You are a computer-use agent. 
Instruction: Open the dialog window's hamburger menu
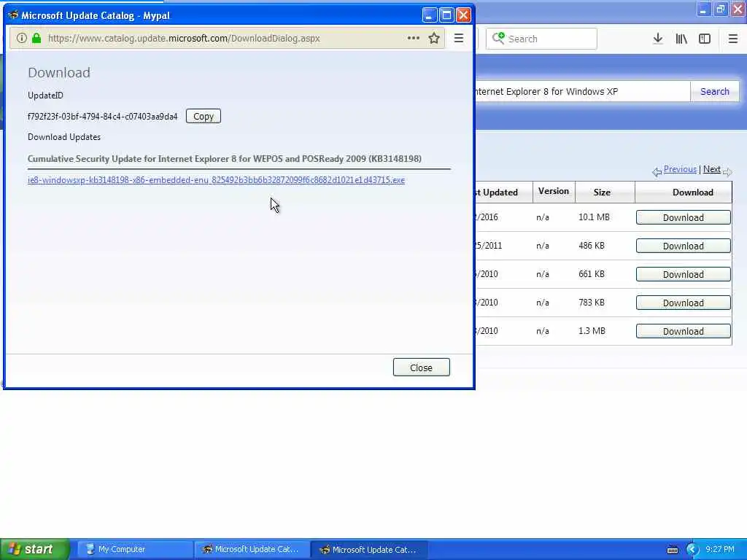[x=459, y=38]
